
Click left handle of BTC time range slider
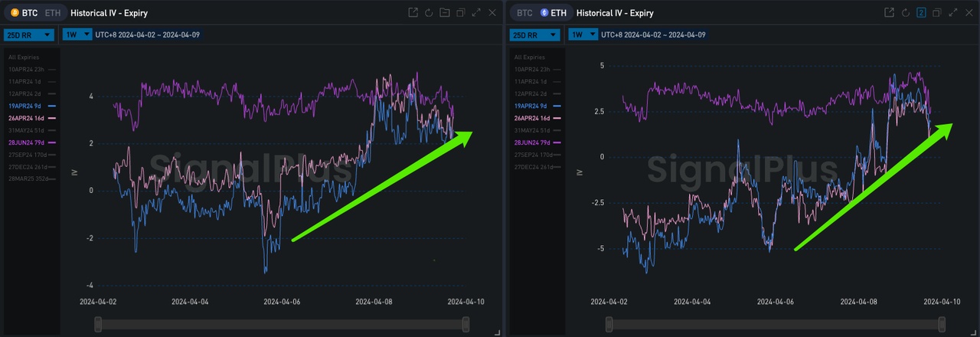tap(98, 325)
